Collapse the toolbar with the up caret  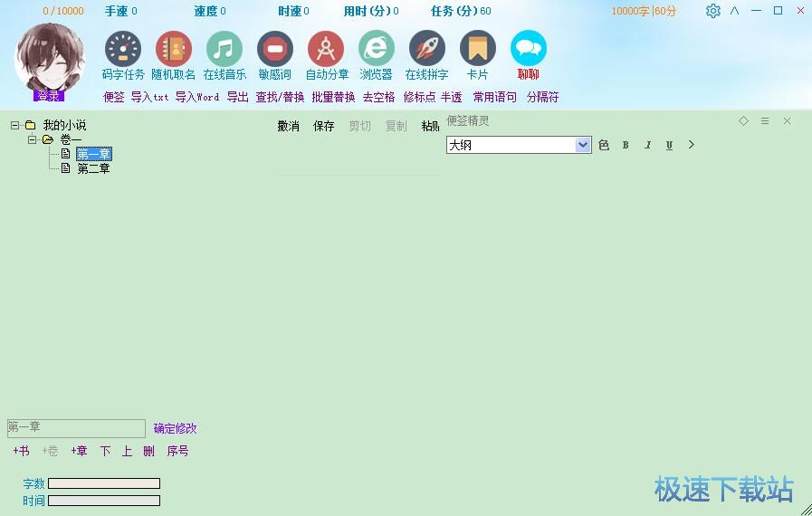pos(734,10)
